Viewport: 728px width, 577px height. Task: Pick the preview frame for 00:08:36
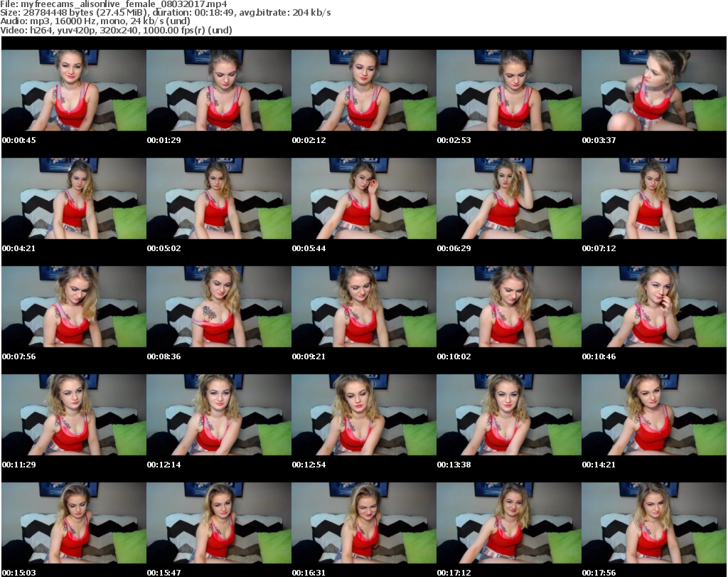click(x=219, y=307)
